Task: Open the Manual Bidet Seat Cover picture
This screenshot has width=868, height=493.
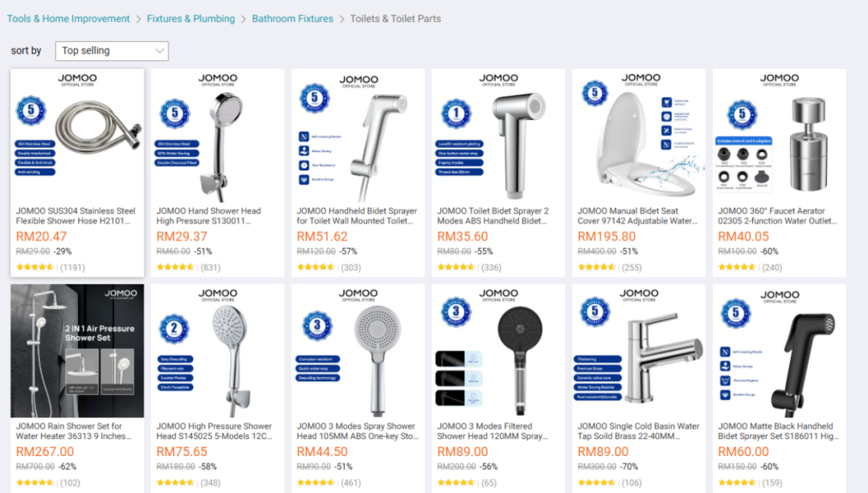Action: [639, 136]
